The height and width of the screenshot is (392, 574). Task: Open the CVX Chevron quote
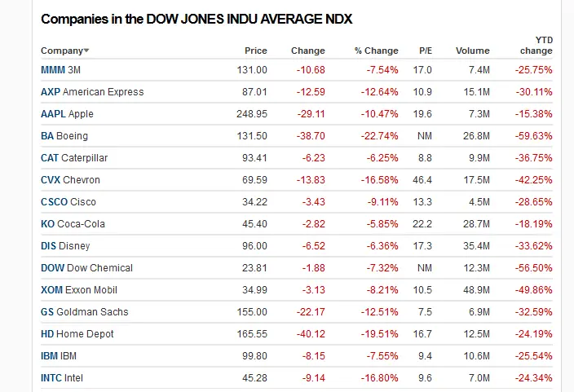(x=50, y=180)
